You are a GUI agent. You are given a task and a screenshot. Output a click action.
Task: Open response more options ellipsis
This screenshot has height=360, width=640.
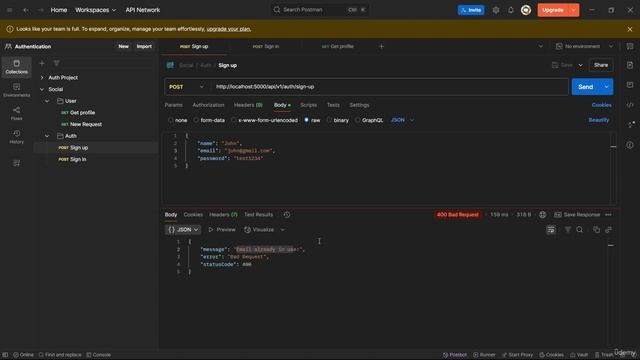pos(608,215)
